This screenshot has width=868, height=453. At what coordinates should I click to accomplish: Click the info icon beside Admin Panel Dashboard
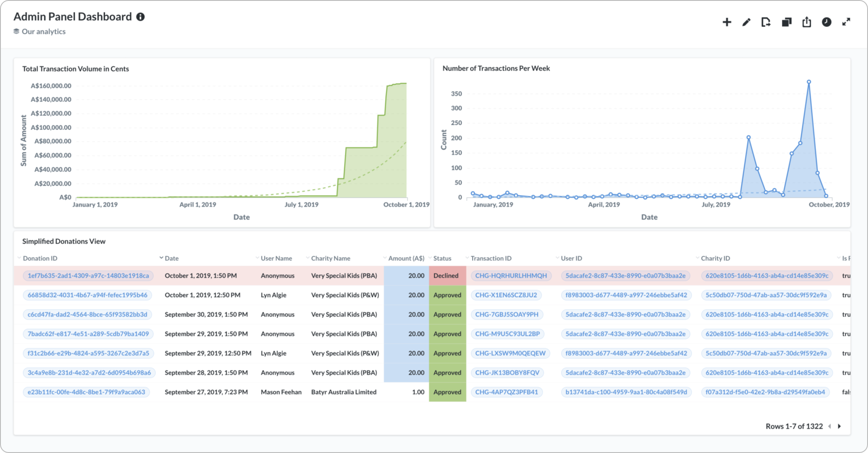click(x=141, y=17)
